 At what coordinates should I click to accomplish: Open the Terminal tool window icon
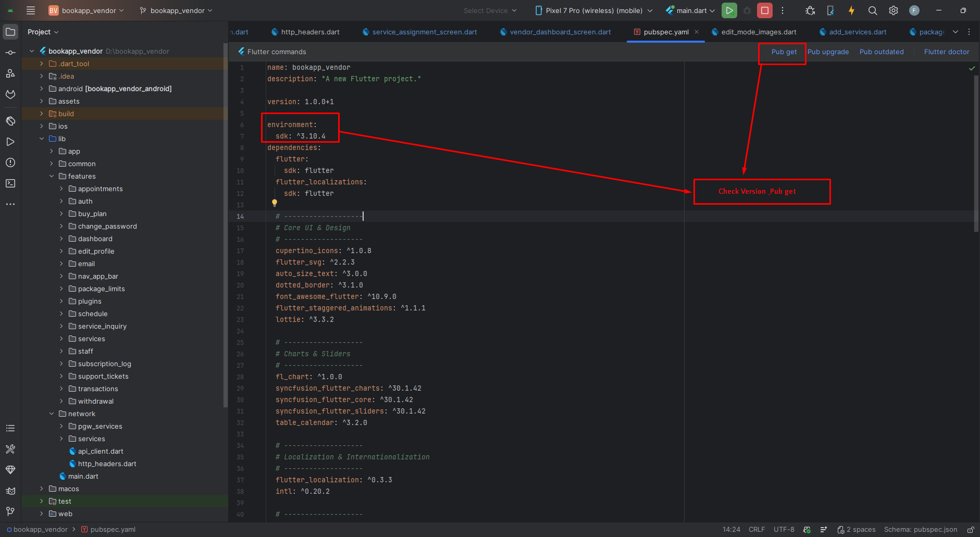coord(10,183)
